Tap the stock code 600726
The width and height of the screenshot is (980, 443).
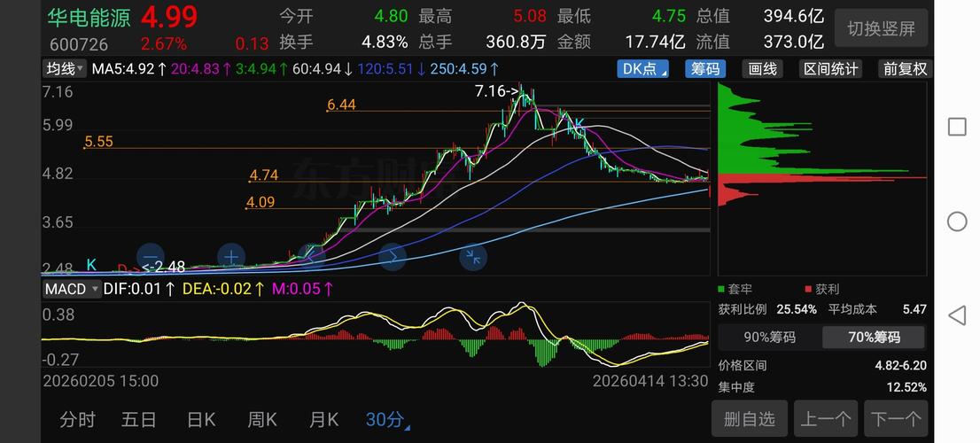point(79,44)
